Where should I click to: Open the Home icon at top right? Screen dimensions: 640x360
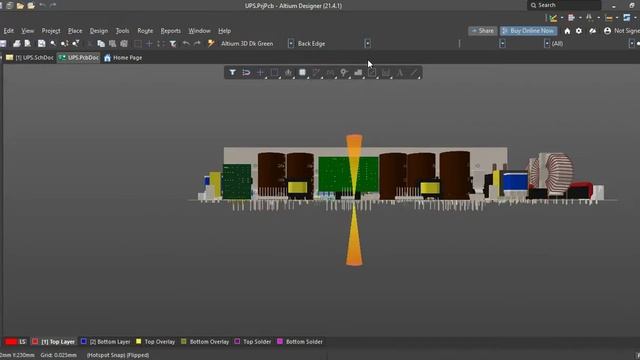pos(567,31)
